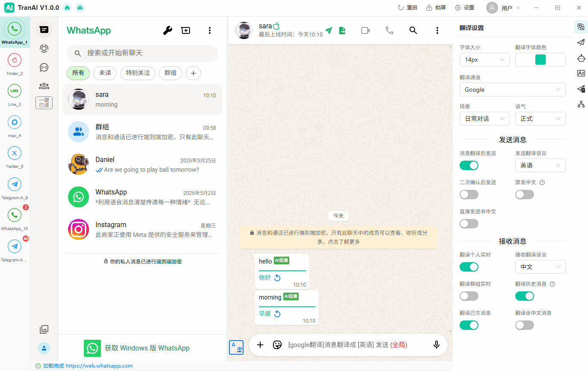This screenshot has height=371, width=588.
Task: Open WhatsApp chats panel icon
Action: point(44,30)
